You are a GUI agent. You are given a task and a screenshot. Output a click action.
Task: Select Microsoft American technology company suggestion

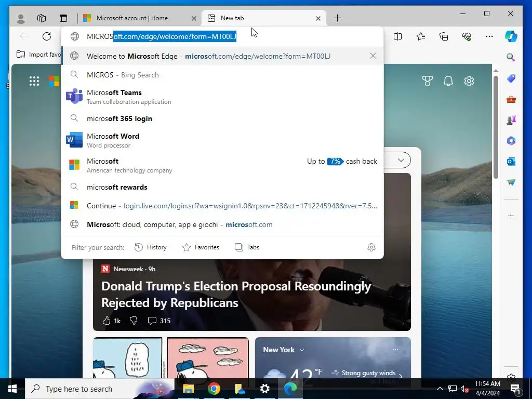(222, 165)
